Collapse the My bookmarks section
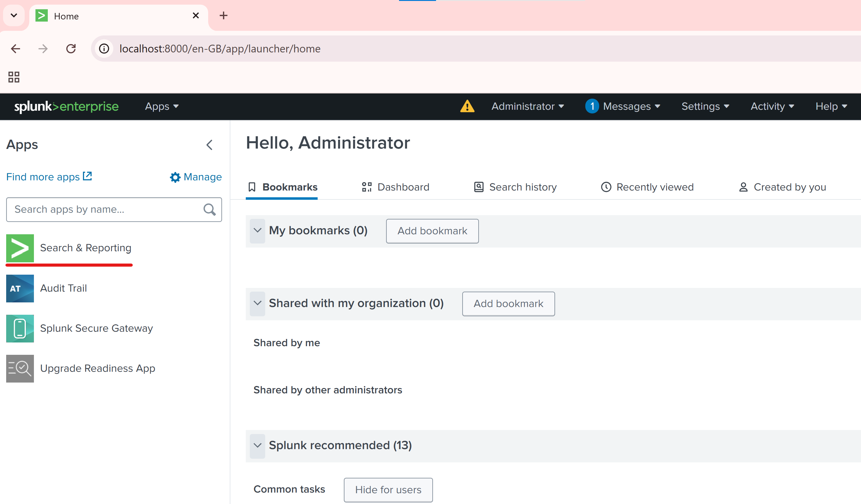Viewport: 861px width, 504px height. (257, 231)
